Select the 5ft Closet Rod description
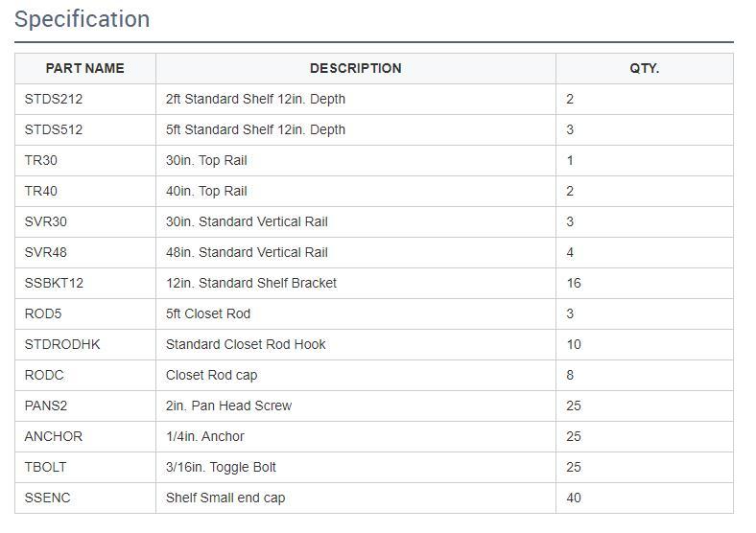This screenshot has width=756, height=533. coord(208,313)
